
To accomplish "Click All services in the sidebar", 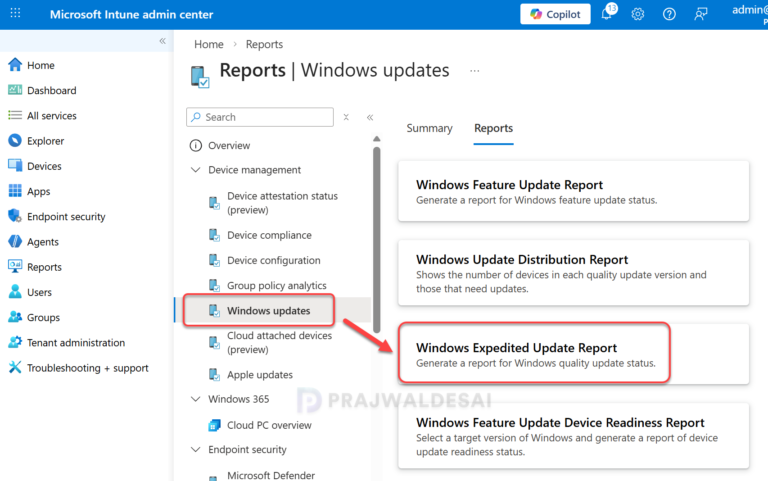I will [x=52, y=116].
